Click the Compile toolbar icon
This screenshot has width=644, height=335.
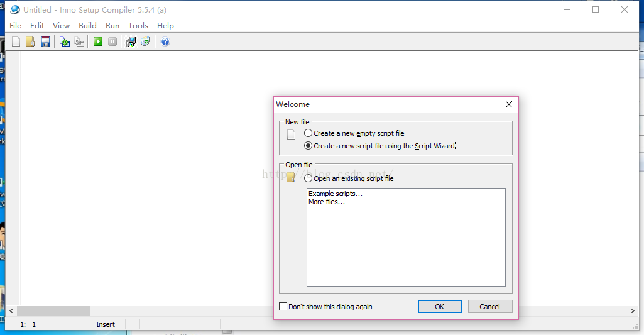65,41
